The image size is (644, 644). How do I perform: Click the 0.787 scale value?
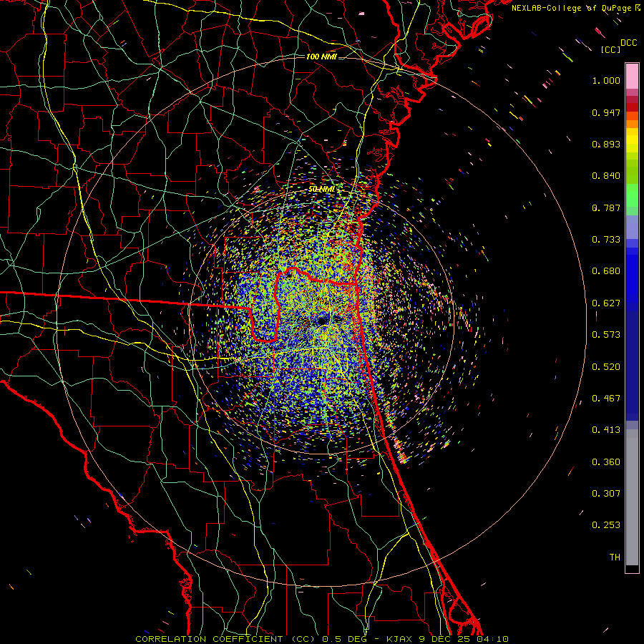[606, 208]
